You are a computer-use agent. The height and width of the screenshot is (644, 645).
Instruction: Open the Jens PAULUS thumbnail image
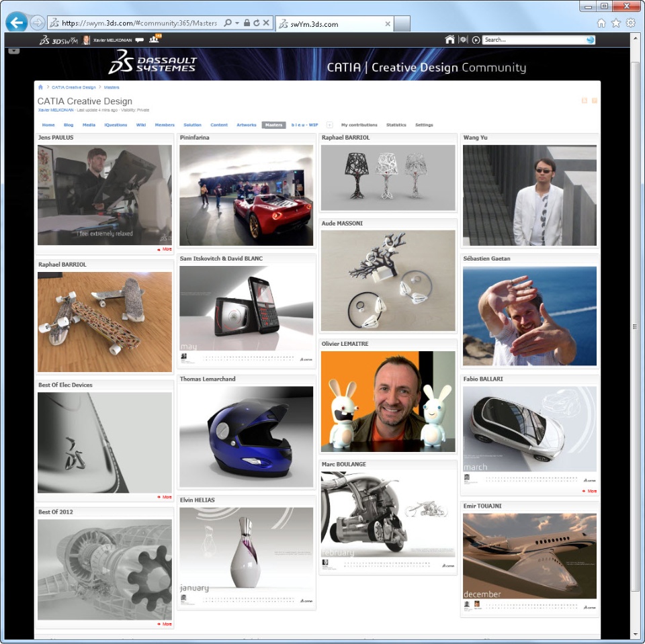(105, 195)
